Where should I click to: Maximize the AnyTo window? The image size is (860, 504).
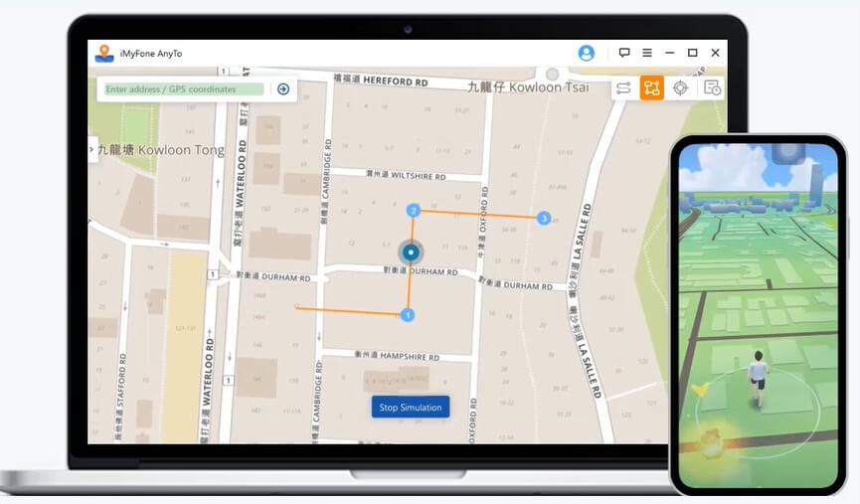pyautogui.click(x=692, y=53)
